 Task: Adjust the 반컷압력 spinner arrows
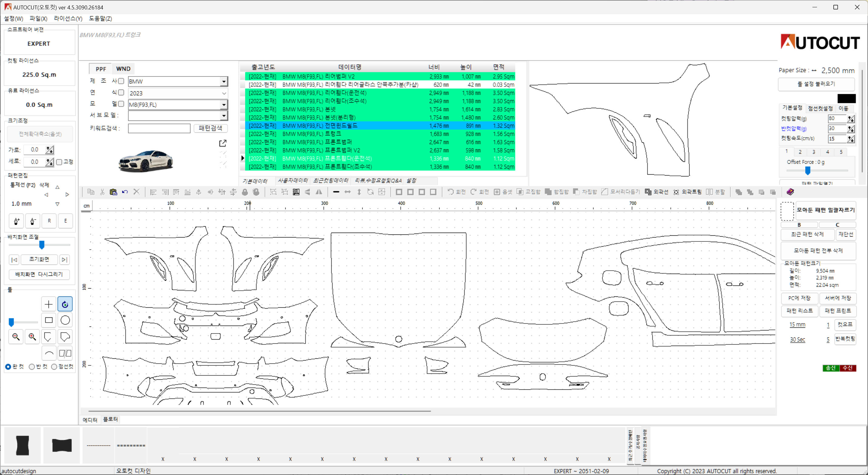pos(851,129)
